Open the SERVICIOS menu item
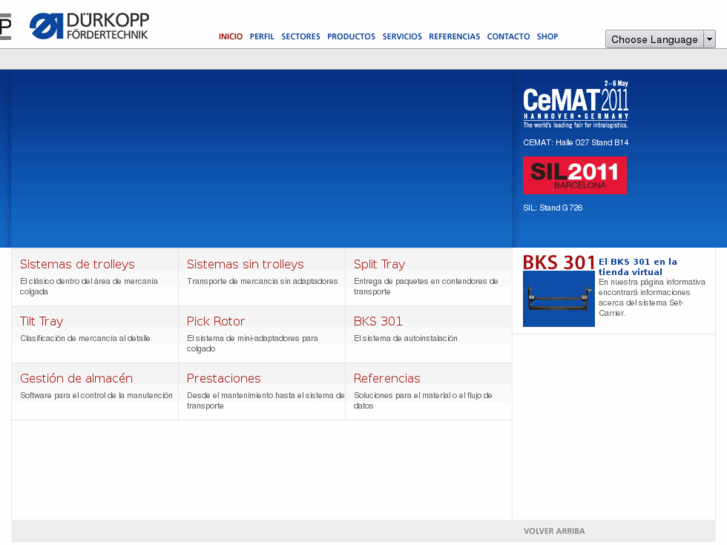 coord(402,37)
